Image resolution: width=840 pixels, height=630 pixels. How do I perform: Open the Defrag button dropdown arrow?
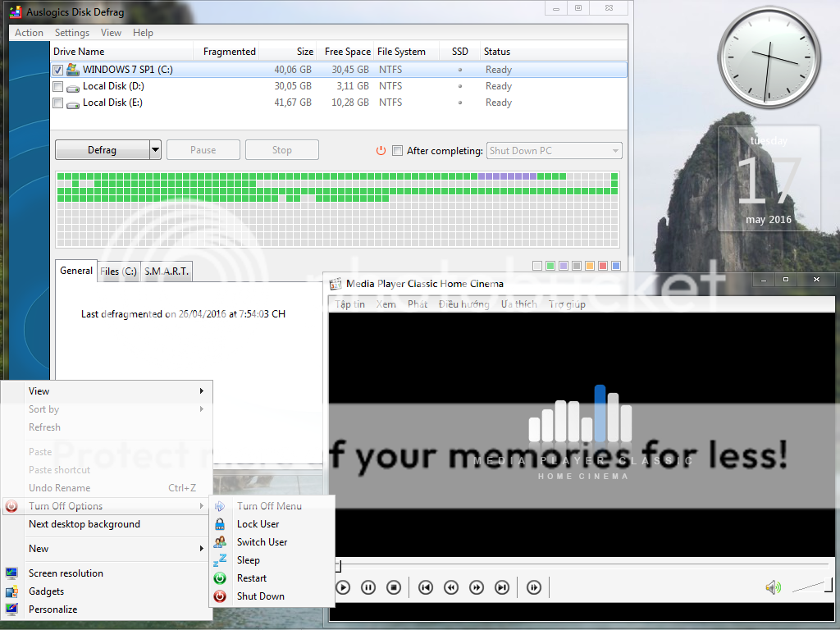155,150
